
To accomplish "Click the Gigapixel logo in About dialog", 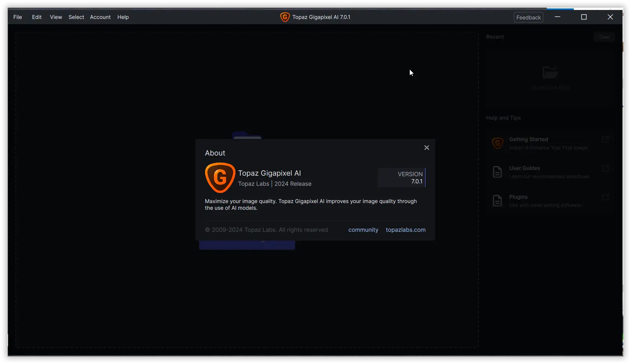I will point(220,178).
